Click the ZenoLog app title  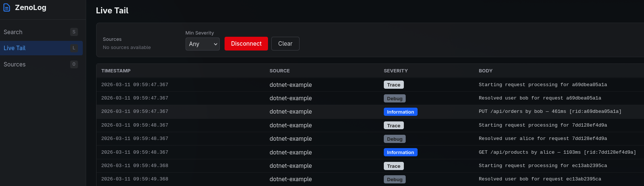[x=30, y=7]
